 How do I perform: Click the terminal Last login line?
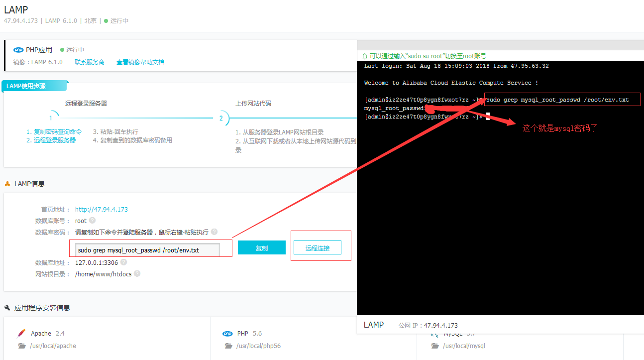point(456,66)
